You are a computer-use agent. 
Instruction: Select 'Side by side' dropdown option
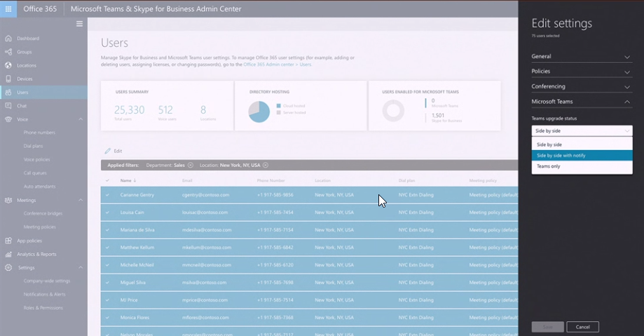pos(582,145)
